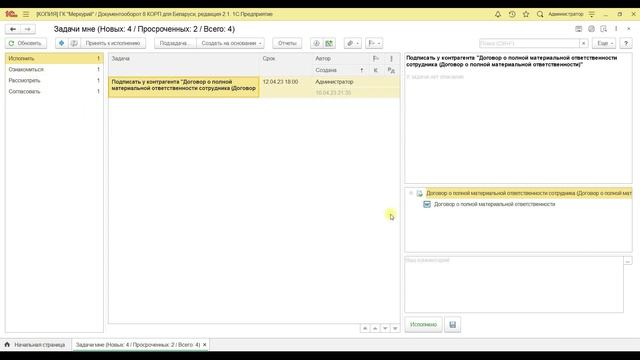Click Принять к исполнению button
The image size is (640, 360).
click(x=113, y=43)
